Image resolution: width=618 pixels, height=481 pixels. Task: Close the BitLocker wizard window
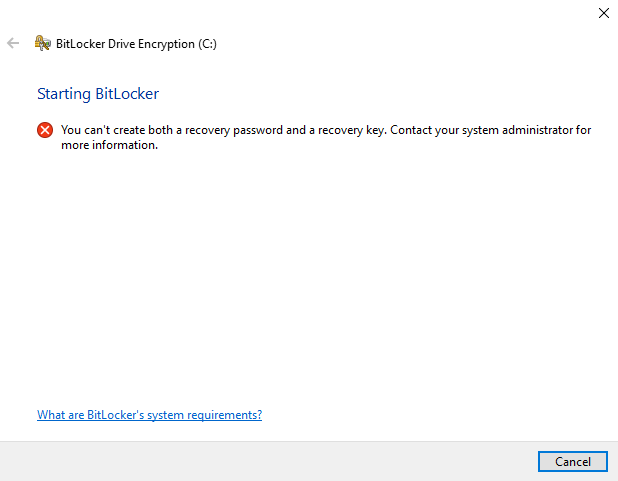(x=603, y=13)
